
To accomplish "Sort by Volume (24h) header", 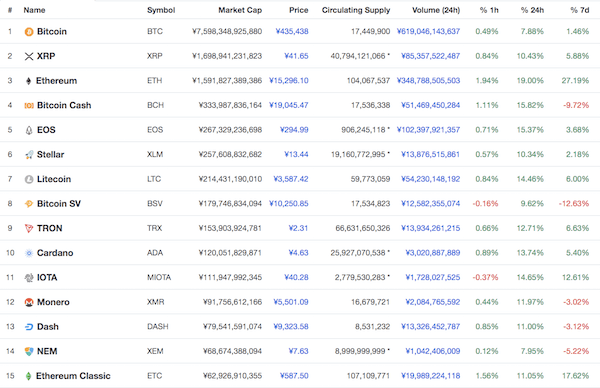I will point(436,10).
